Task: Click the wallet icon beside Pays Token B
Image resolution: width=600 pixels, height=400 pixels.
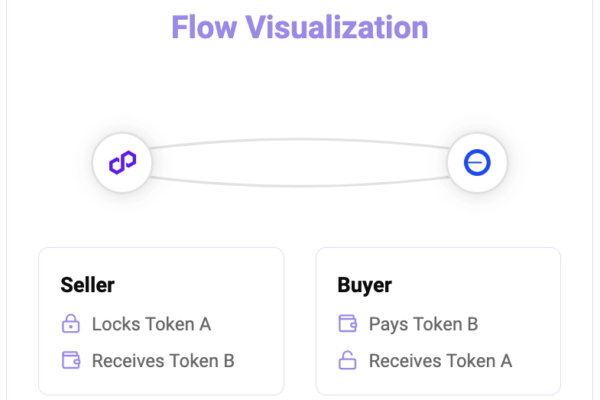Action: tap(348, 323)
